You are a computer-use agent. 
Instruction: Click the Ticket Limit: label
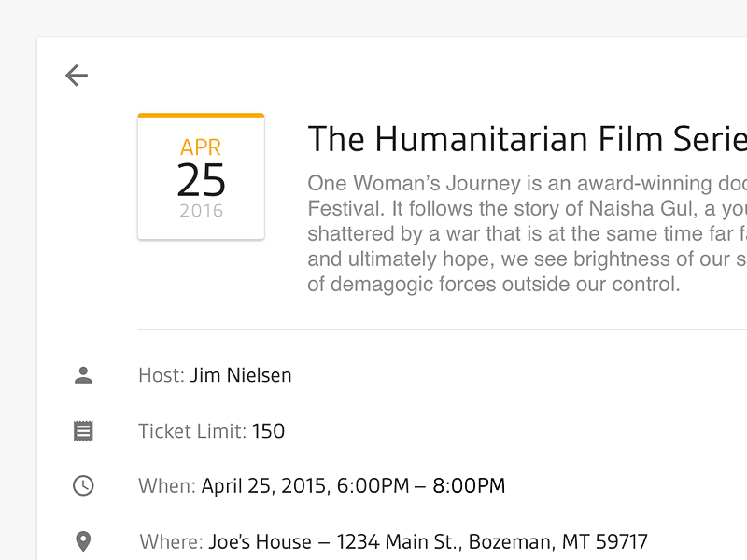click(192, 431)
